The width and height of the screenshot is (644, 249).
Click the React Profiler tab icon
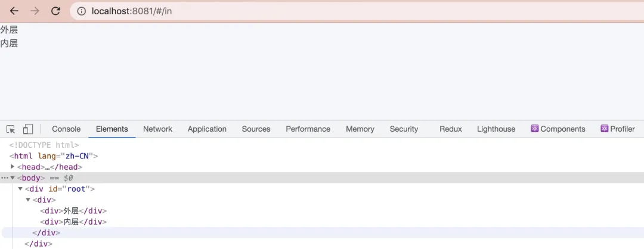[605, 129]
